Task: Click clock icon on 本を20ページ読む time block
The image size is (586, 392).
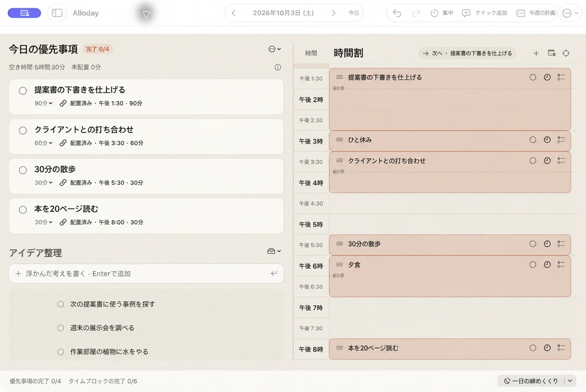Action: click(x=547, y=348)
